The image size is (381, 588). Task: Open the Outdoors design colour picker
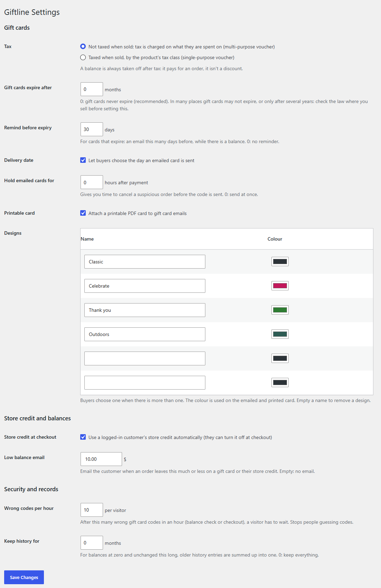(x=280, y=334)
